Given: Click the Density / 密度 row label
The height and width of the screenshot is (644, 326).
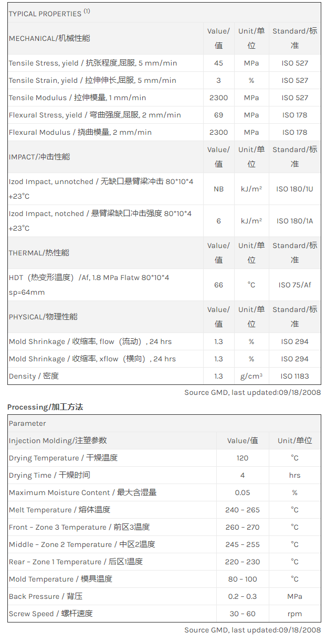Looking at the screenshot, I should (x=34, y=376).
